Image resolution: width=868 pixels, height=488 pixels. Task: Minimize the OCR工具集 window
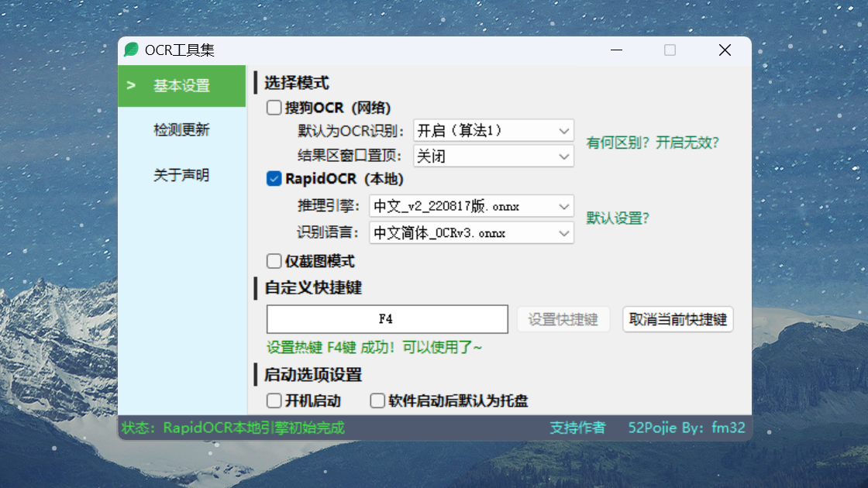pyautogui.click(x=617, y=50)
